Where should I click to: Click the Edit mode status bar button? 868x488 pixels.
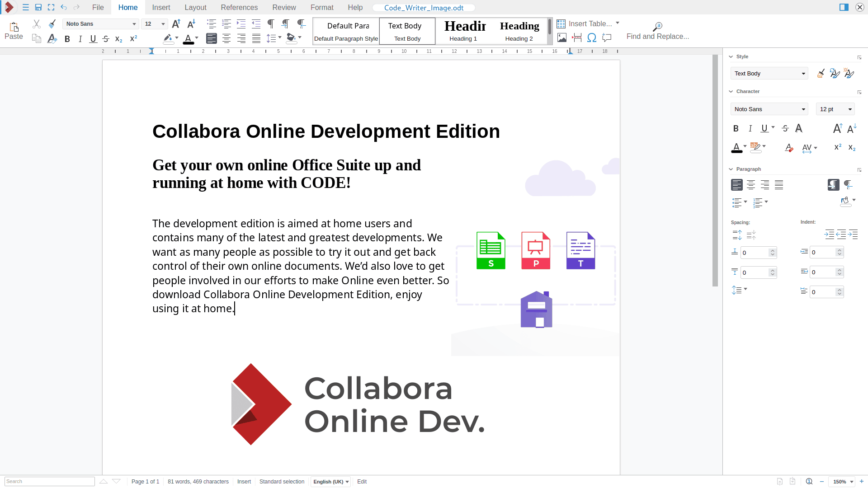tap(362, 482)
